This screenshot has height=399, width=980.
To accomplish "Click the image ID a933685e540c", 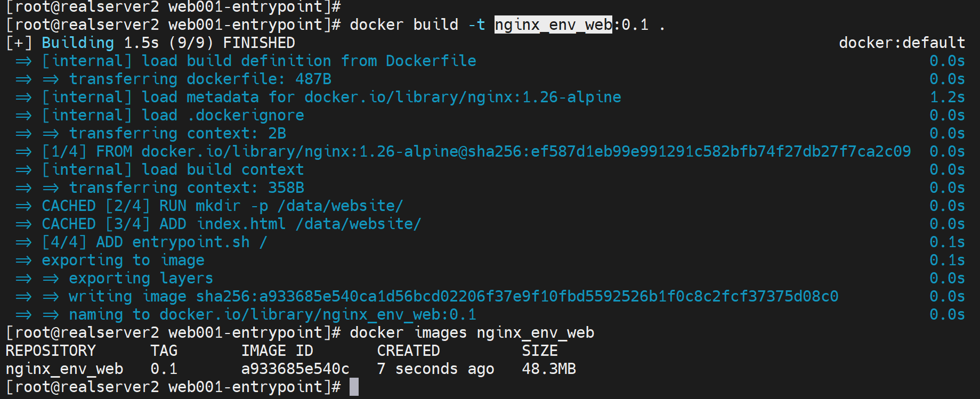I will pos(295,369).
